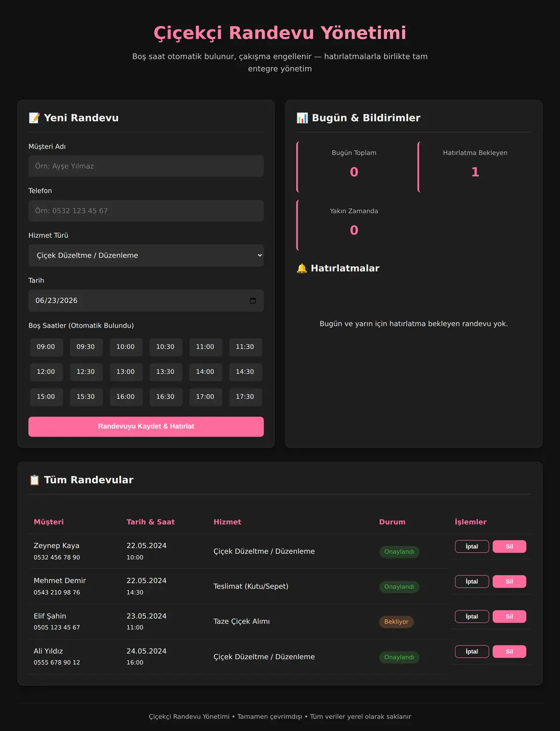Click the Bugün Toplam stat card

click(353, 167)
